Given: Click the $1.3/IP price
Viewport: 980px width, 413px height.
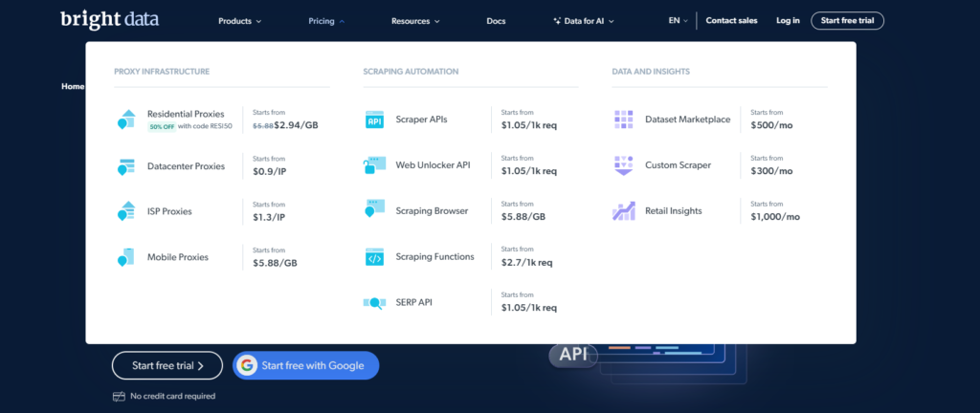Looking at the screenshot, I should (x=269, y=217).
